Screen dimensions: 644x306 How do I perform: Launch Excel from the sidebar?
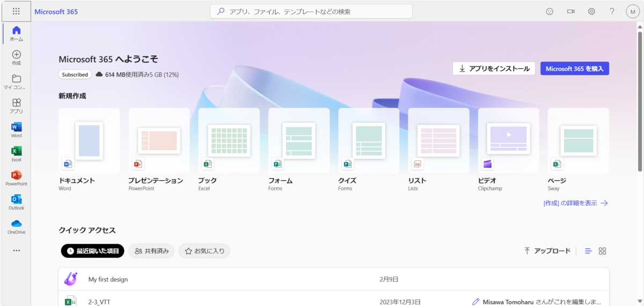tap(16, 154)
